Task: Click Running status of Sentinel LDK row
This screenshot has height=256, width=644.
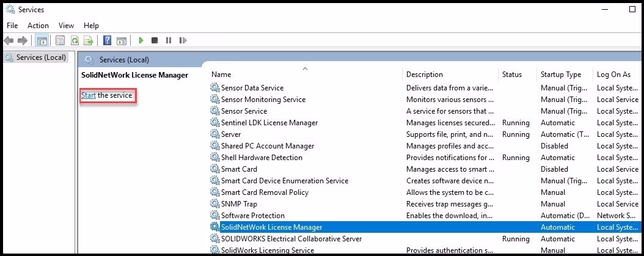Action: [516, 123]
